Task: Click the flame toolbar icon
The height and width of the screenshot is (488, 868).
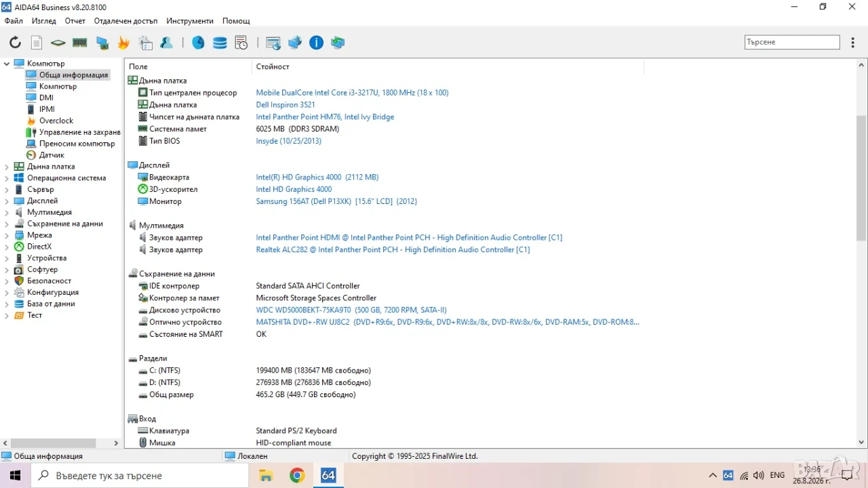Action: (123, 43)
